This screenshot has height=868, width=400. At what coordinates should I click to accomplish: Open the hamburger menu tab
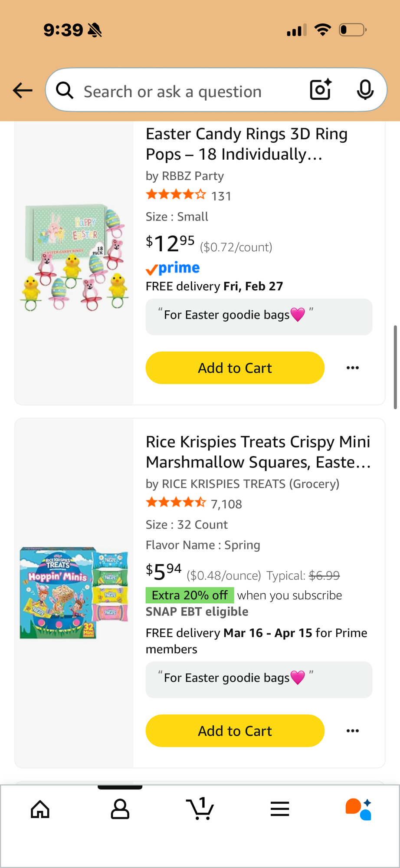(280, 809)
